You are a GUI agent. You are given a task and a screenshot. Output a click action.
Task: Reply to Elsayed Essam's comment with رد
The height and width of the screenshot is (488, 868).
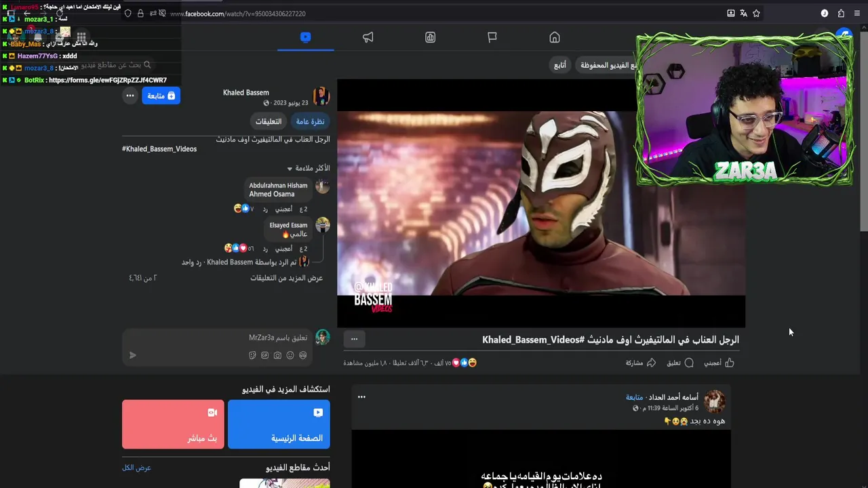point(266,248)
